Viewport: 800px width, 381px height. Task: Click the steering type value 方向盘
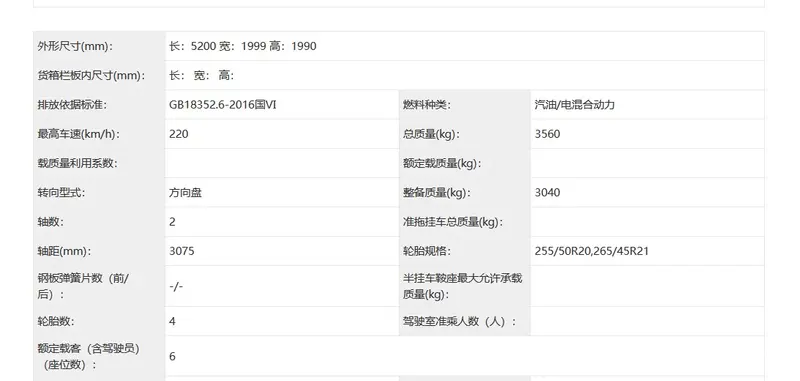[185, 193]
